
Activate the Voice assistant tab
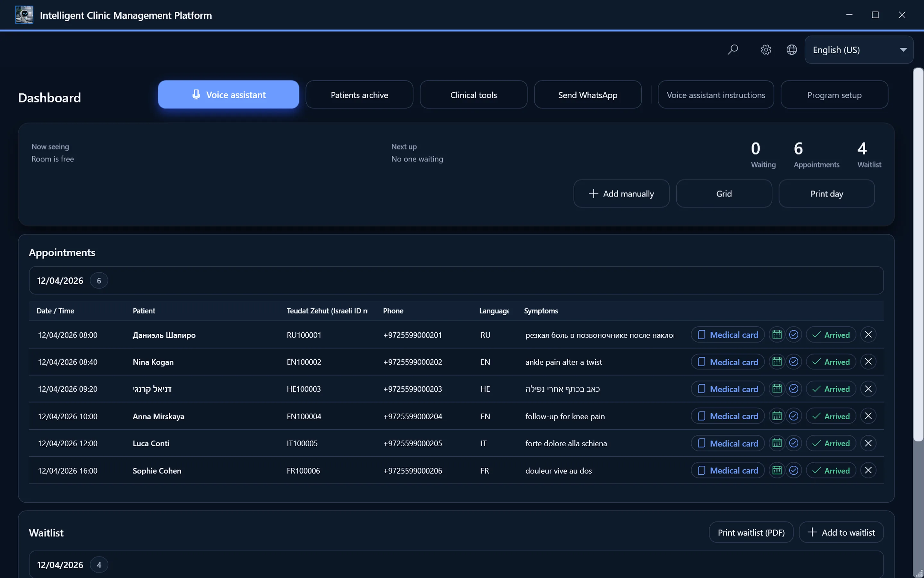[x=228, y=94]
